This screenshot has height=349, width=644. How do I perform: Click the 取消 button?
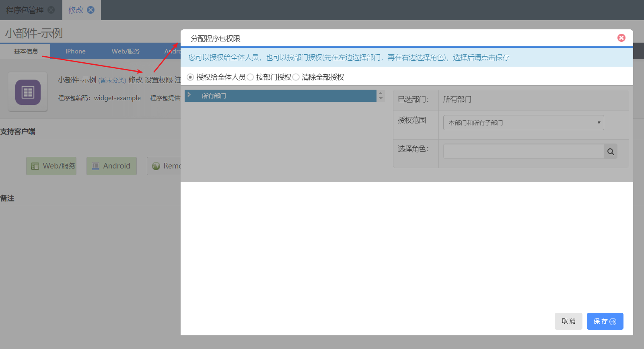click(x=568, y=321)
